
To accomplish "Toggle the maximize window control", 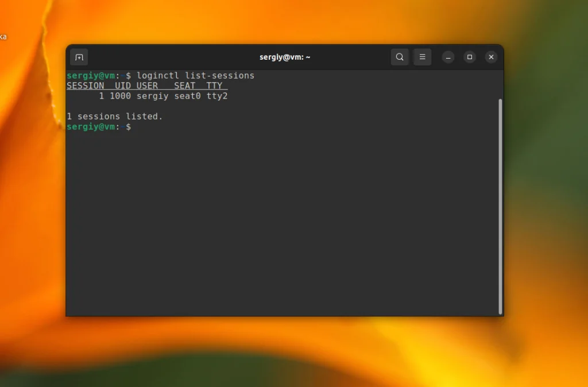I will (469, 57).
